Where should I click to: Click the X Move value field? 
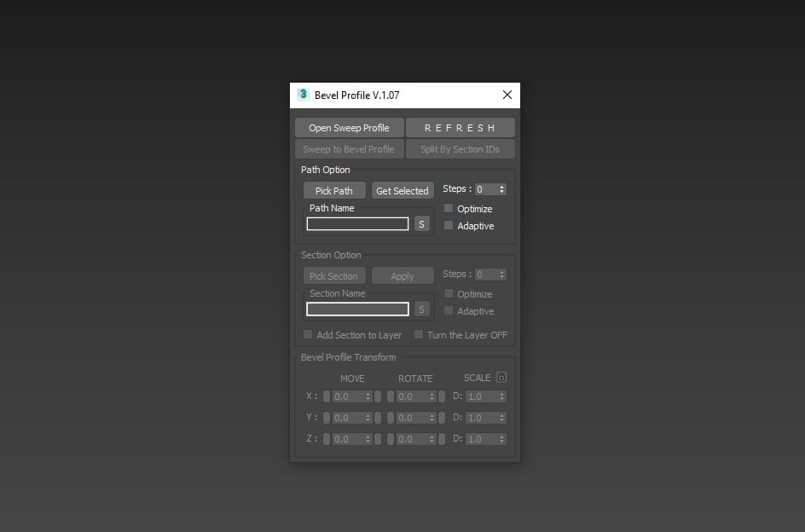click(349, 396)
